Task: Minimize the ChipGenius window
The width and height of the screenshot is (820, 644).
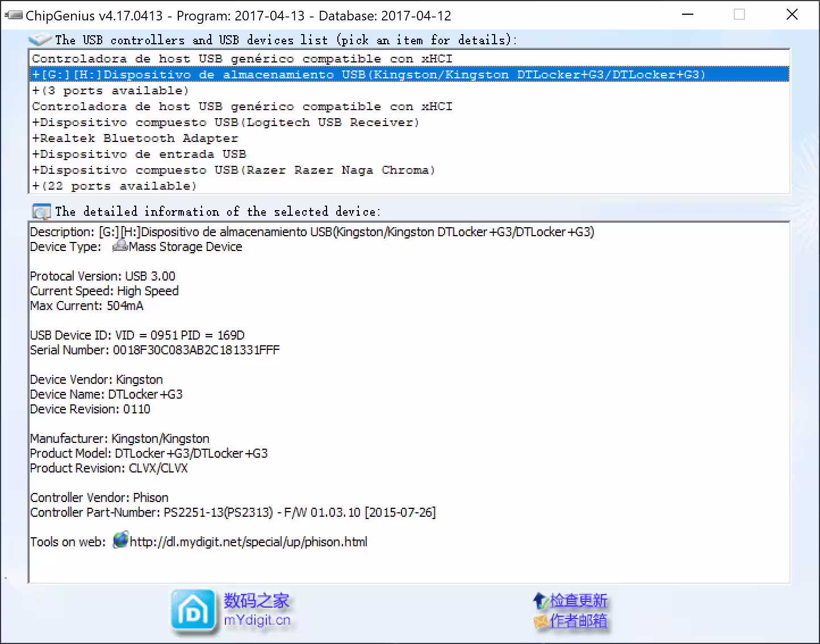Action: click(688, 14)
